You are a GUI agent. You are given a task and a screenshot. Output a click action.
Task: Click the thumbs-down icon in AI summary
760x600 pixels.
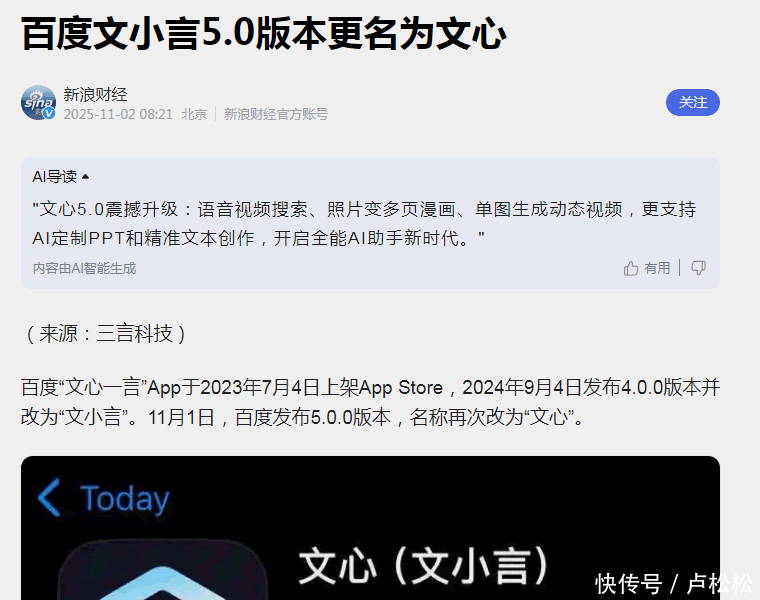(698, 268)
